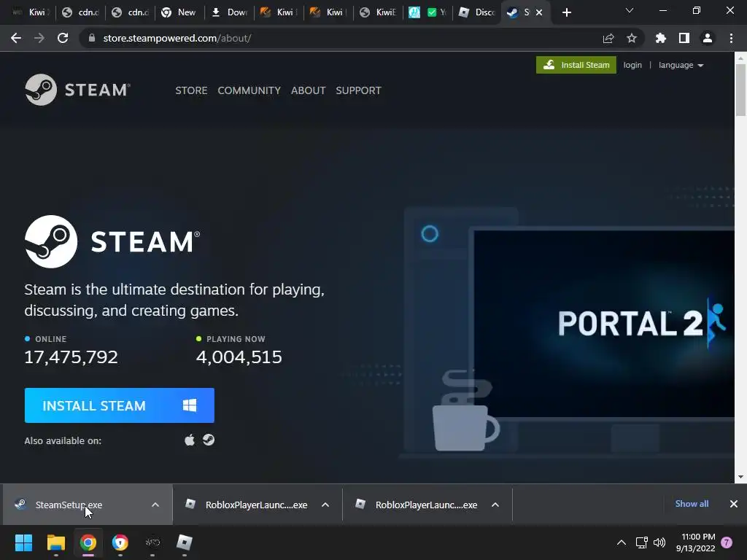Open the COMMUNITY menu
This screenshot has height=560, width=747.
[249, 90]
